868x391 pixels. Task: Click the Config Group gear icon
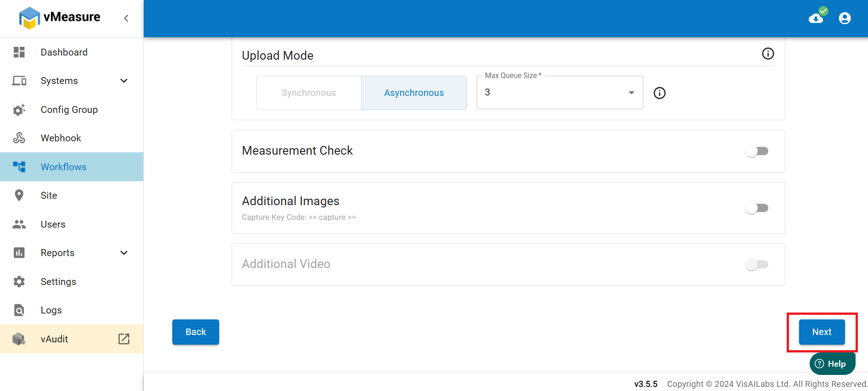click(19, 110)
